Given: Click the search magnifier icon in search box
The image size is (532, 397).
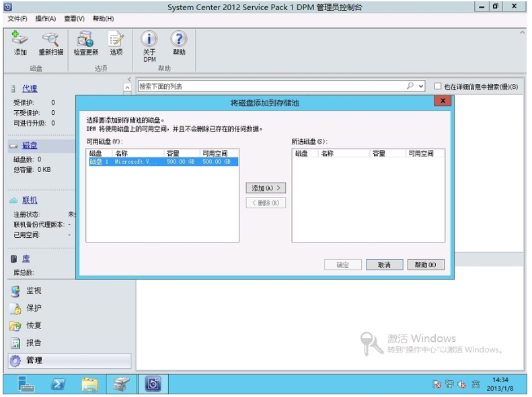Looking at the screenshot, I should pos(410,86).
